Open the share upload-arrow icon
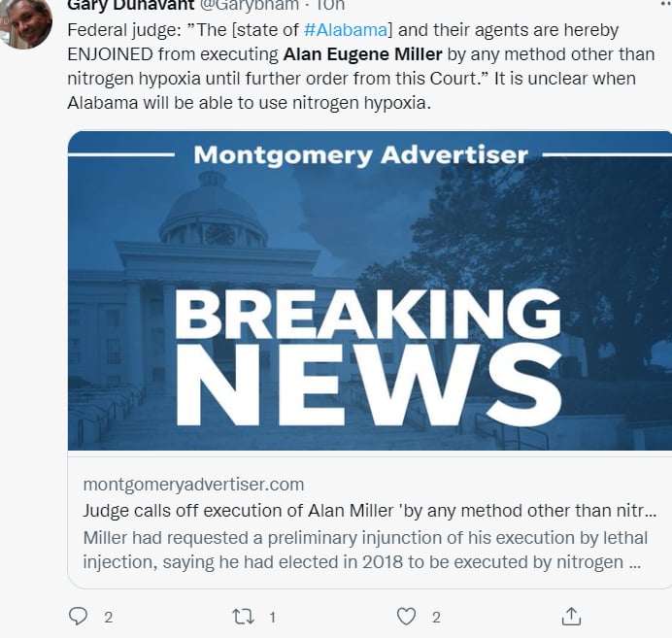The image size is (672, 638). [x=571, y=616]
